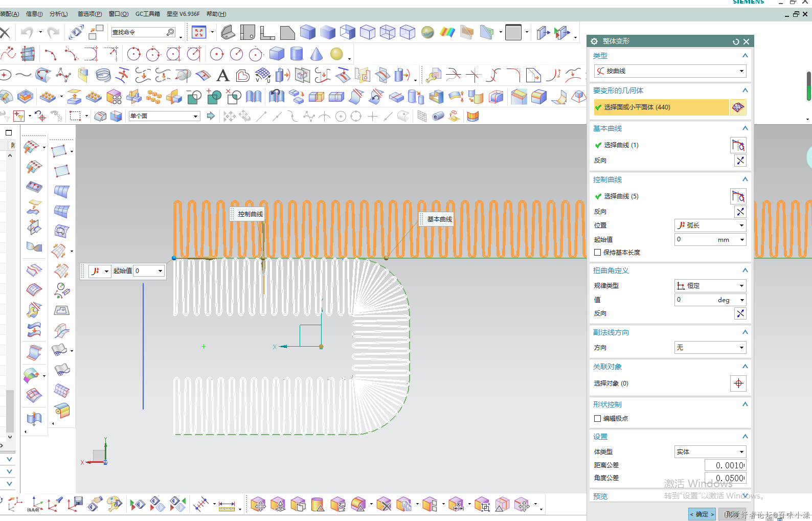The width and height of the screenshot is (812, 521).
Task: Reverse base curve direction icon
Action: 740,161
